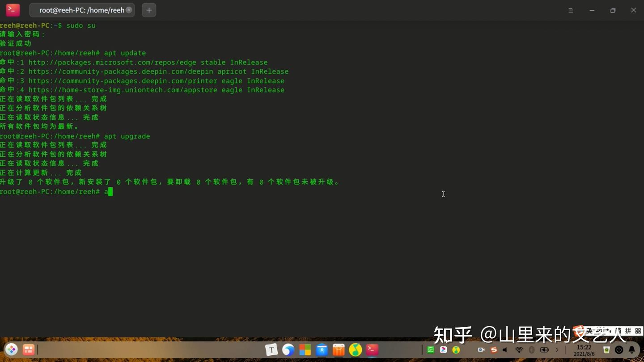Toggle the Bluetooth tray icon

[532, 349]
